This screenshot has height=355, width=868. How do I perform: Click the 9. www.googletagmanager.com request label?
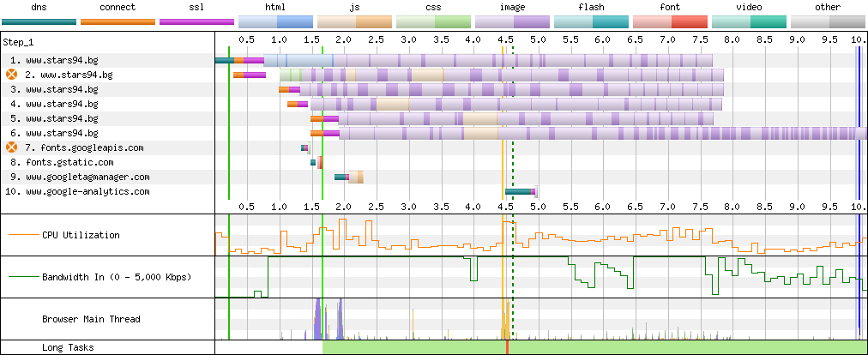click(80, 177)
